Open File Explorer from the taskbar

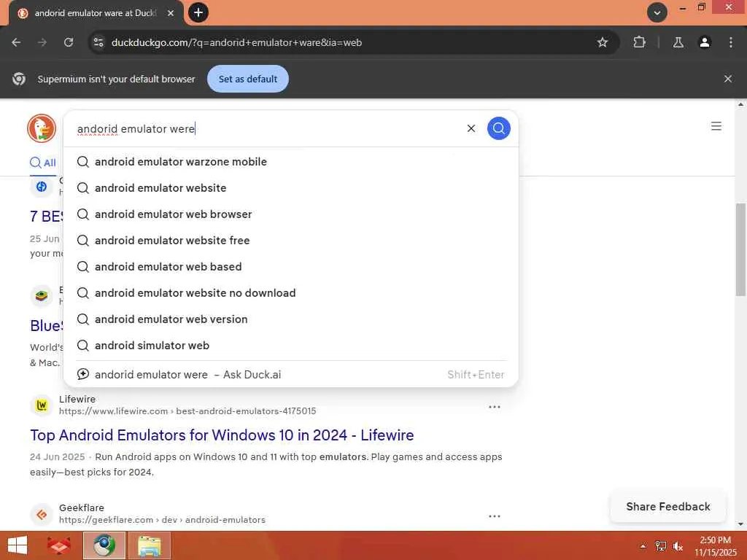[149, 545]
